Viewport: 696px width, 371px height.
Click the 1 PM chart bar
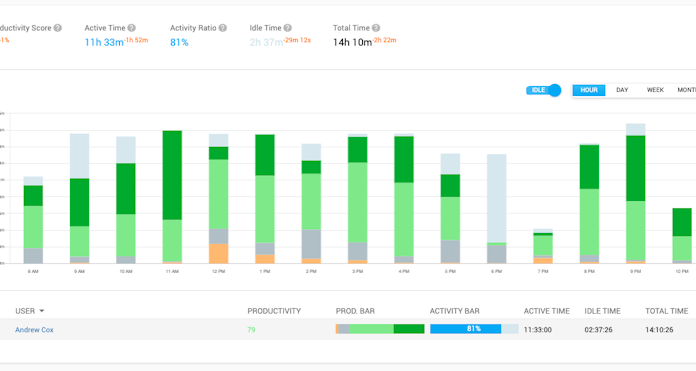[265, 199]
